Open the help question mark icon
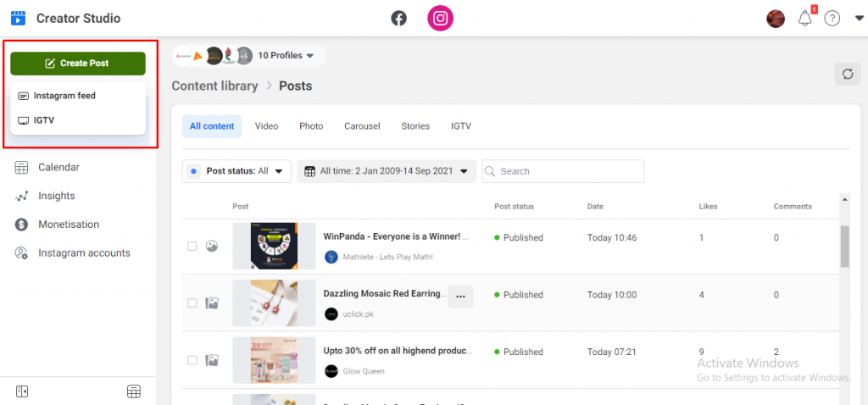 pos(832,19)
